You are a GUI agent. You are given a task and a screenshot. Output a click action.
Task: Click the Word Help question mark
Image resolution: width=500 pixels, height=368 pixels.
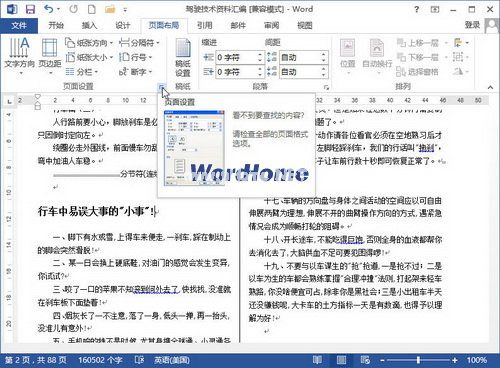(x=416, y=9)
